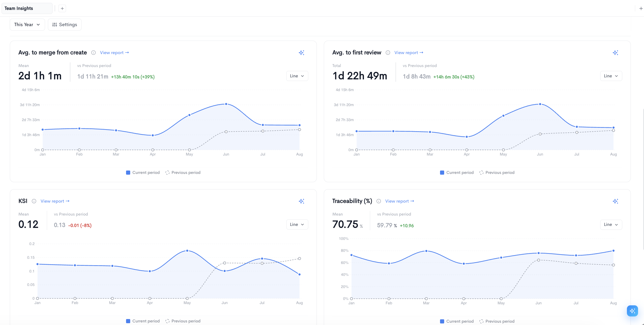This screenshot has width=644, height=325.
Task: Click the AI sparkle icon on KSI card
Action: pyautogui.click(x=301, y=201)
